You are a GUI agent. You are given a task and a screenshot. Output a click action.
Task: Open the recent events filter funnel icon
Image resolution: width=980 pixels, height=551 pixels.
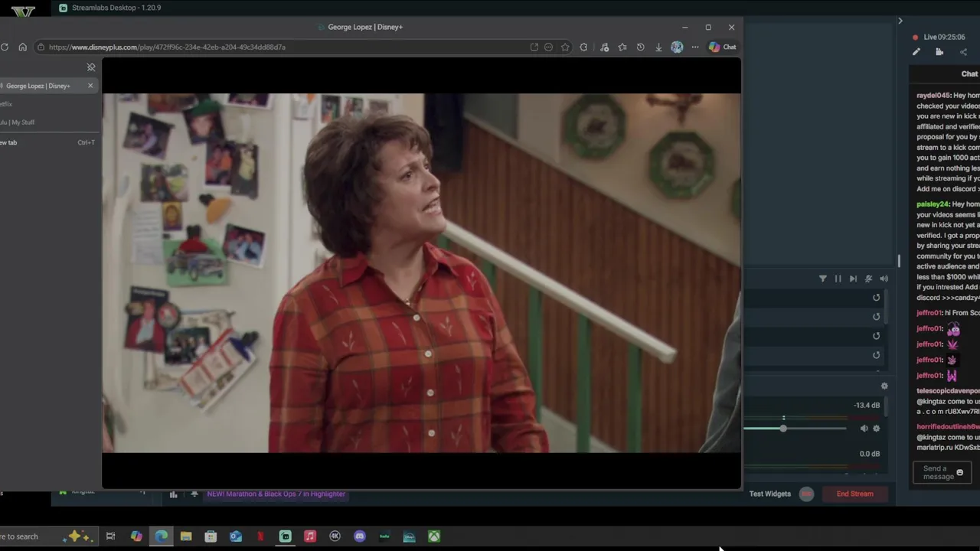click(x=823, y=279)
